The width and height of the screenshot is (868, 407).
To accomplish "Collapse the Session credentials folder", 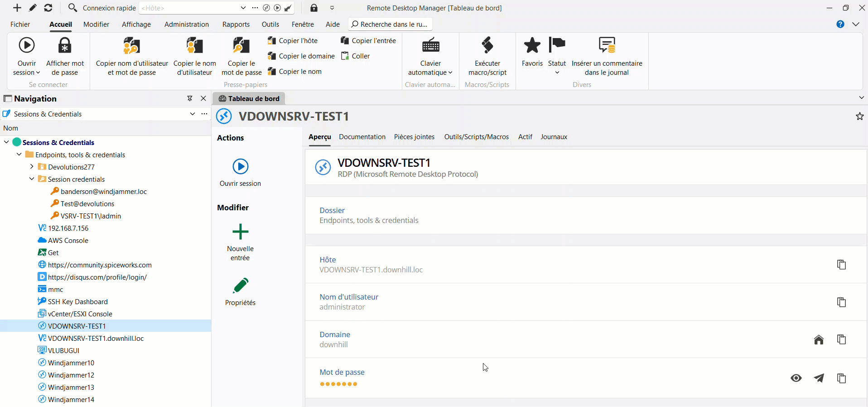I will pyautogui.click(x=32, y=179).
